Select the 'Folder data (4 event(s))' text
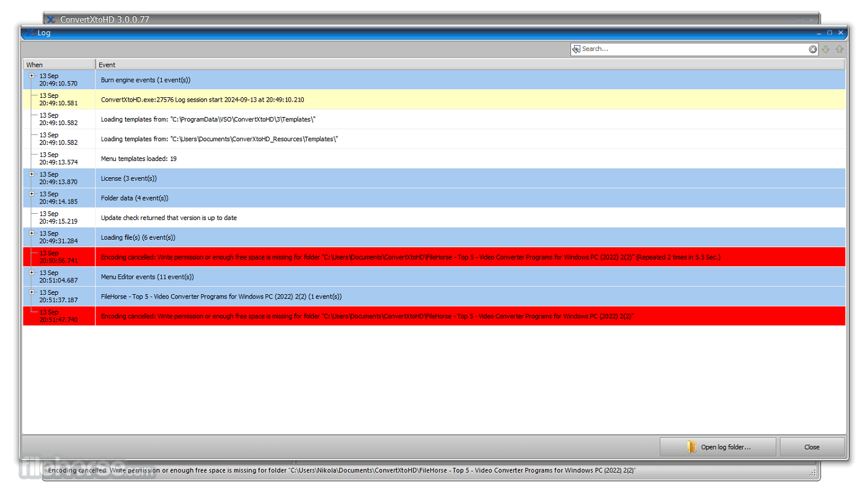Viewport: 868px width, 498px height. coord(135,198)
